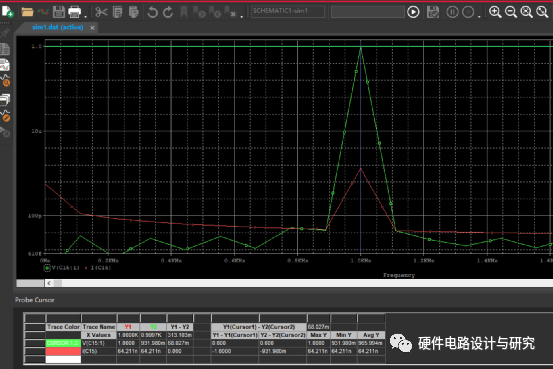This screenshot has height=369, width=553.
Task: Click the Print icon
Action: coord(74,12)
